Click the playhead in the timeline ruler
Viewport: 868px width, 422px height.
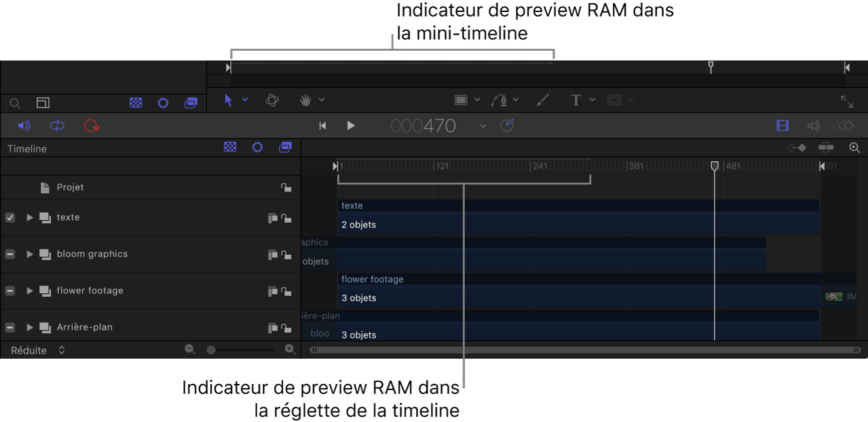pyautogui.click(x=714, y=166)
